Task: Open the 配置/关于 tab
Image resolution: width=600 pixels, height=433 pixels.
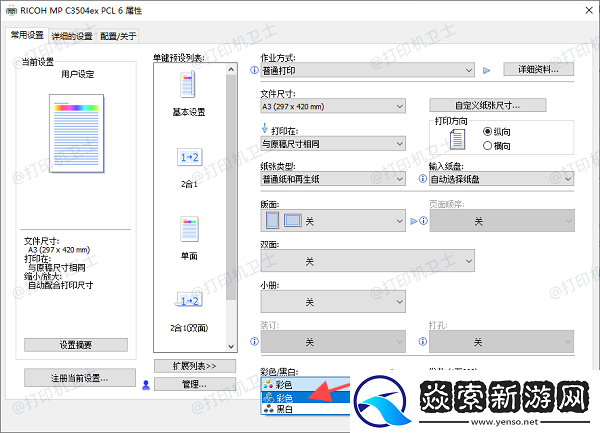Action: 118,36
